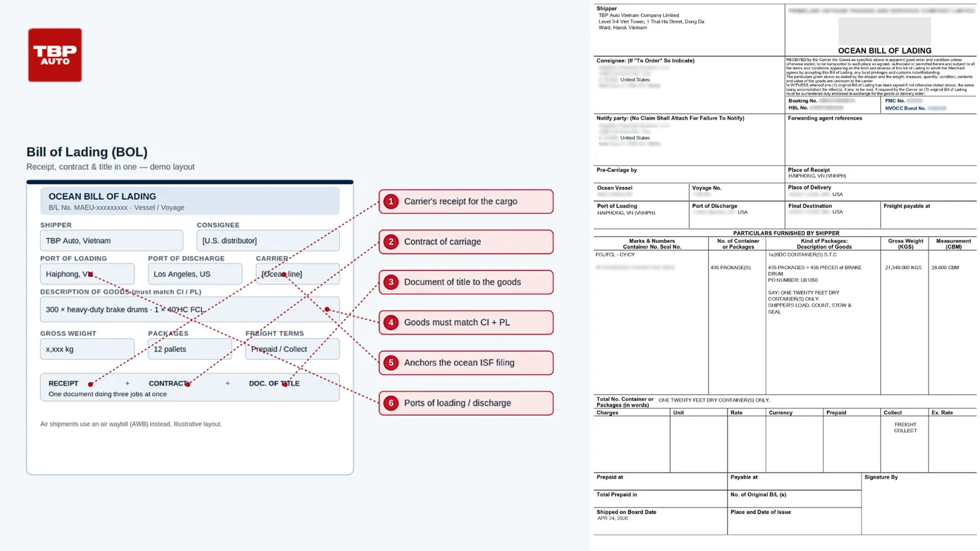Click 'TBP Auto Vietnam Company Limited' shipper name
The image size is (980, 551).
click(638, 15)
